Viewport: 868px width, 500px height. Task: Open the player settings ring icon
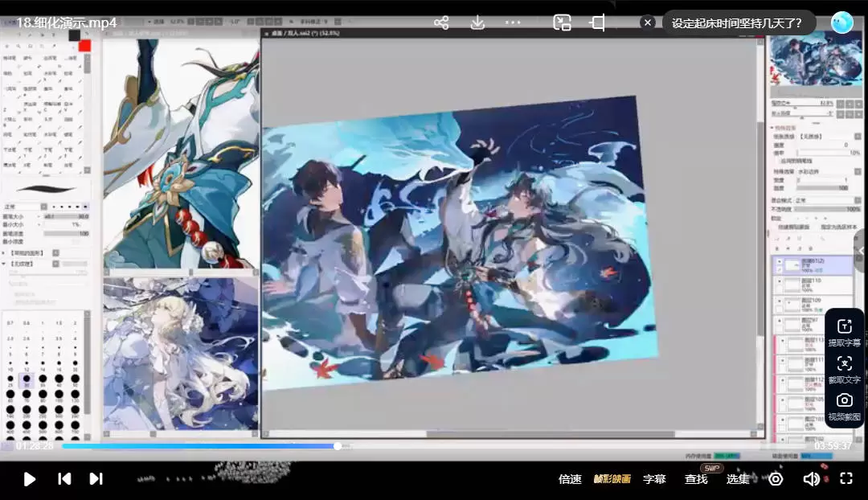[776, 479]
